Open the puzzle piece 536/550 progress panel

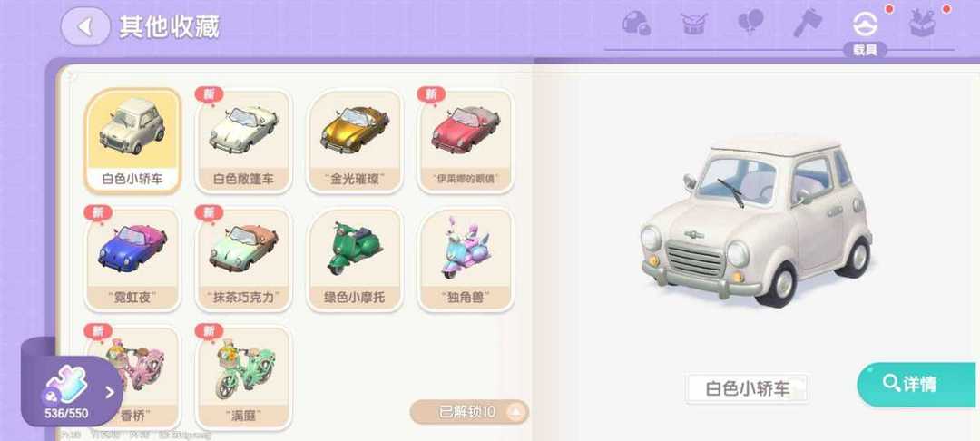(71, 392)
